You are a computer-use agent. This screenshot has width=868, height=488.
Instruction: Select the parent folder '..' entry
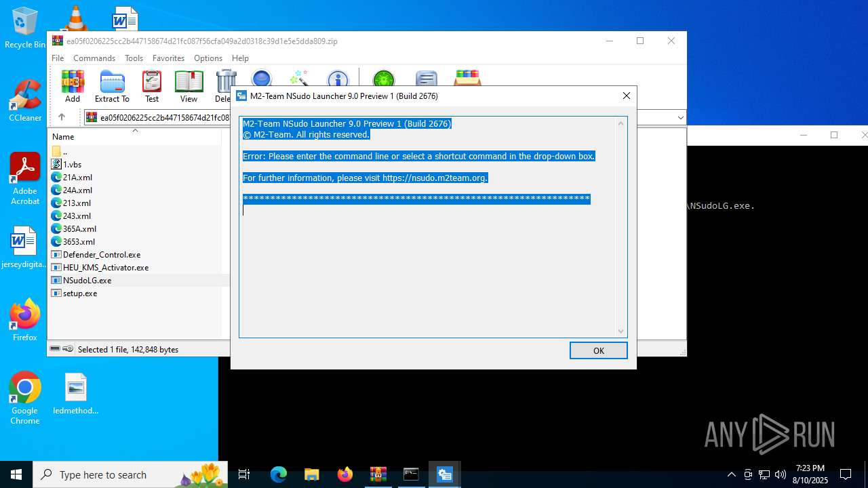(x=65, y=152)
